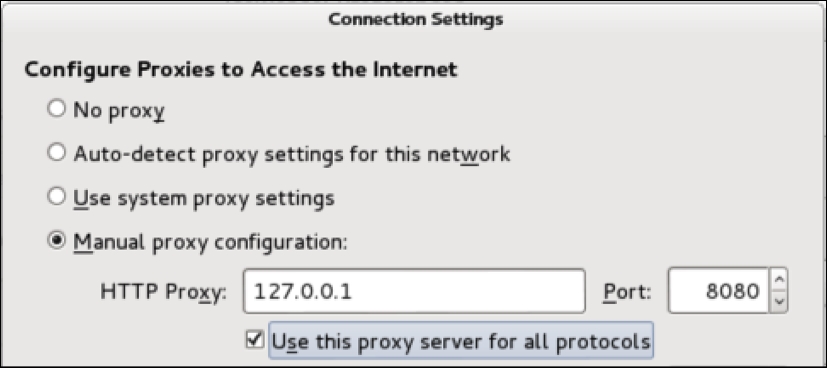The width and height of the screenshot is (827, 368).
Task: Click the HTTP Proxy label
Action: [x=163, y=293]
